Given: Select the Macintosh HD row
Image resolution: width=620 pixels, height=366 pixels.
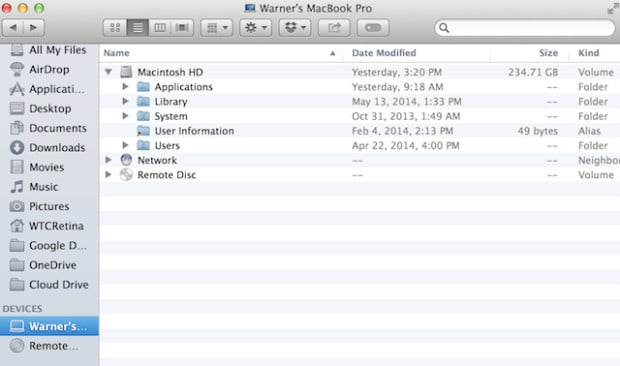Looking at the screenshot, I should pos(360,72).
